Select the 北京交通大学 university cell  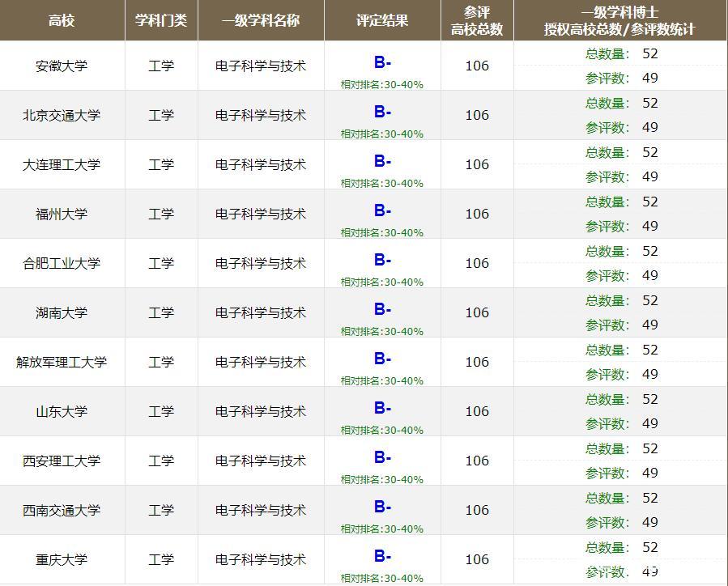pos(62,115)
